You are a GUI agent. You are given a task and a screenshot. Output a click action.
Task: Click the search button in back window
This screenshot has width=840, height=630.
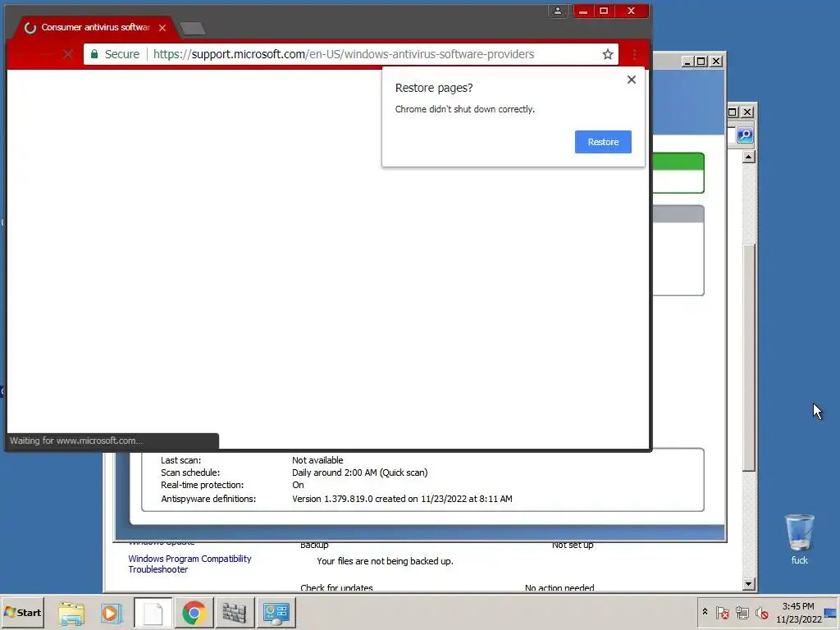[745, 135]
